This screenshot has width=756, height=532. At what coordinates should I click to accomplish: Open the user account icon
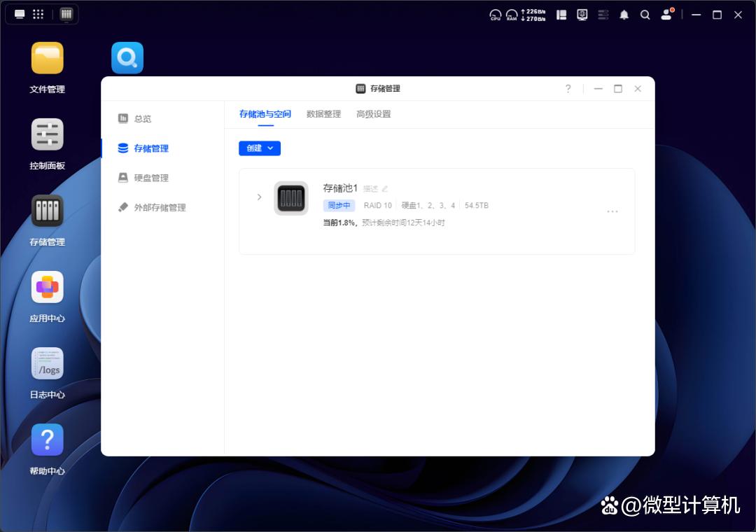pyautogui.click(x=667, y=14)
